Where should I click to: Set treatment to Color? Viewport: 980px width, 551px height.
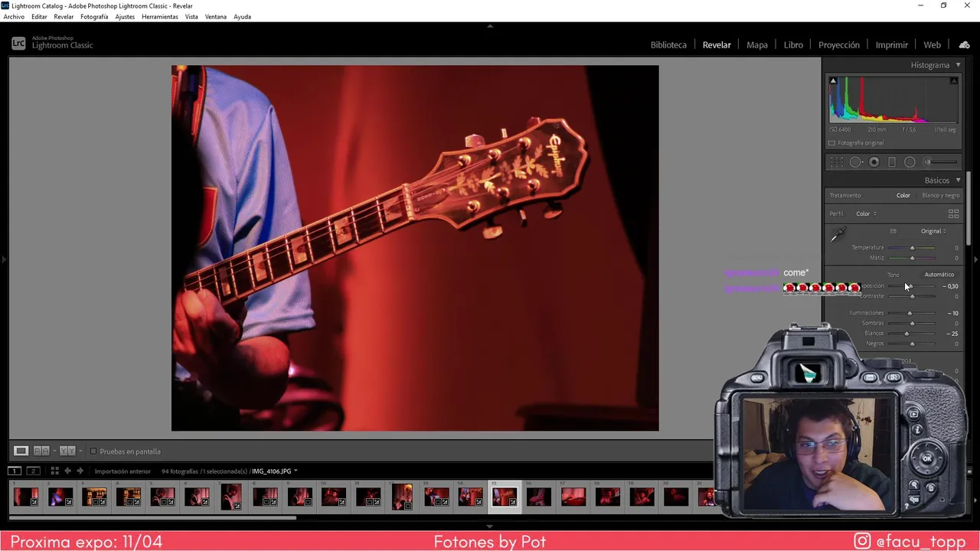903,195
